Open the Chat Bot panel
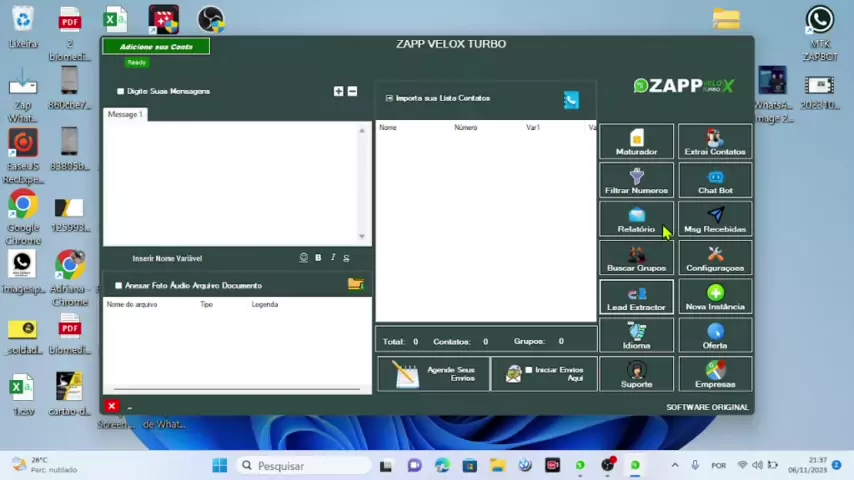 [714, 181]
